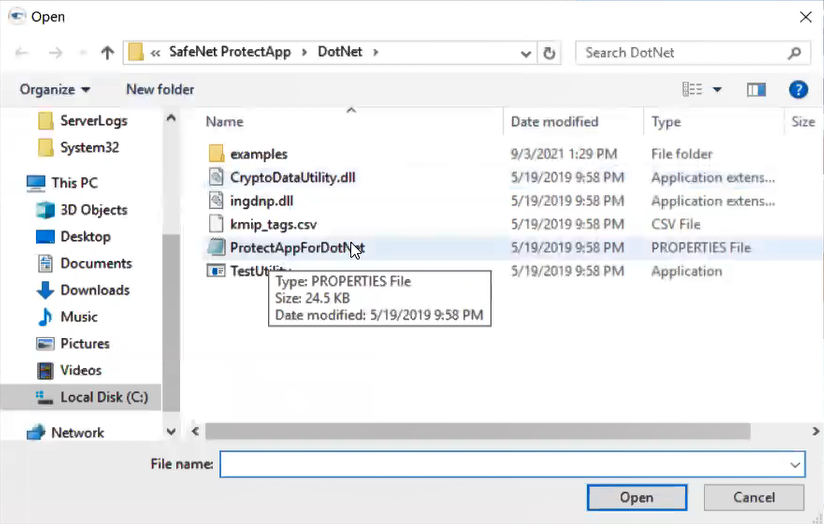Select the CryptoDataUtility.dll file icon

pyautogui.click(x=217, y=178)
